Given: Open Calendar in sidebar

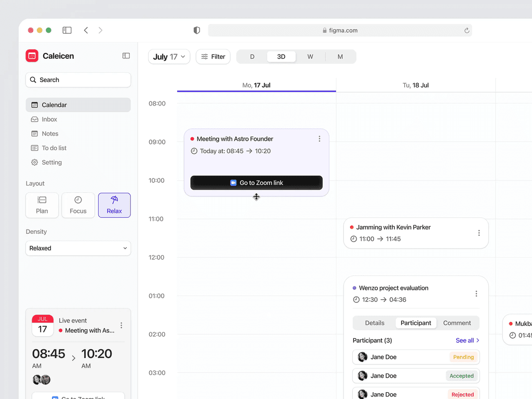Looking at the screenshot, I should click(78, 105).
